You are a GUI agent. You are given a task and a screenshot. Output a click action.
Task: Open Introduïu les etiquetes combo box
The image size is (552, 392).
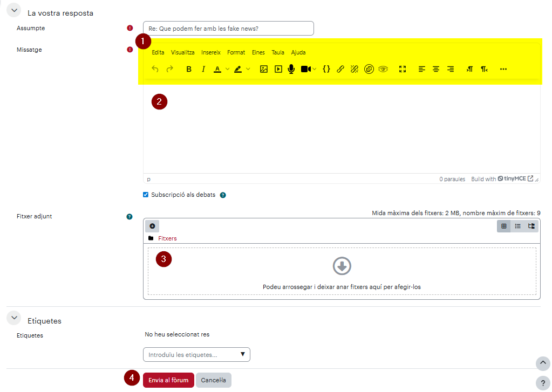[196, 355]
